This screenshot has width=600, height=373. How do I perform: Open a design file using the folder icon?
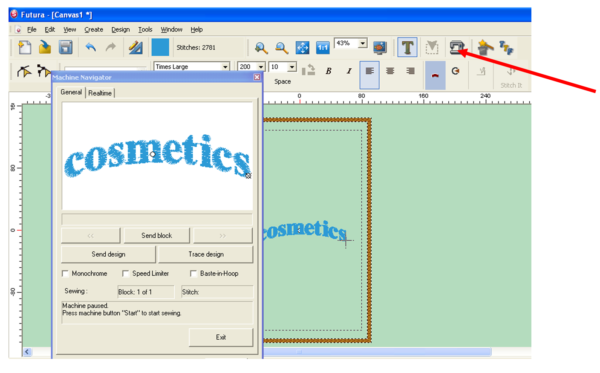point(45,47)
